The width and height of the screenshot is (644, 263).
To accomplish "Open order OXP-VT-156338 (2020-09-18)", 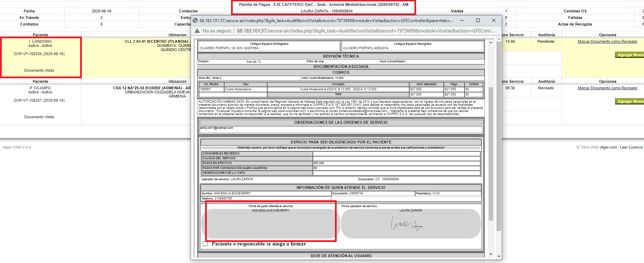I will coord(39,54).
